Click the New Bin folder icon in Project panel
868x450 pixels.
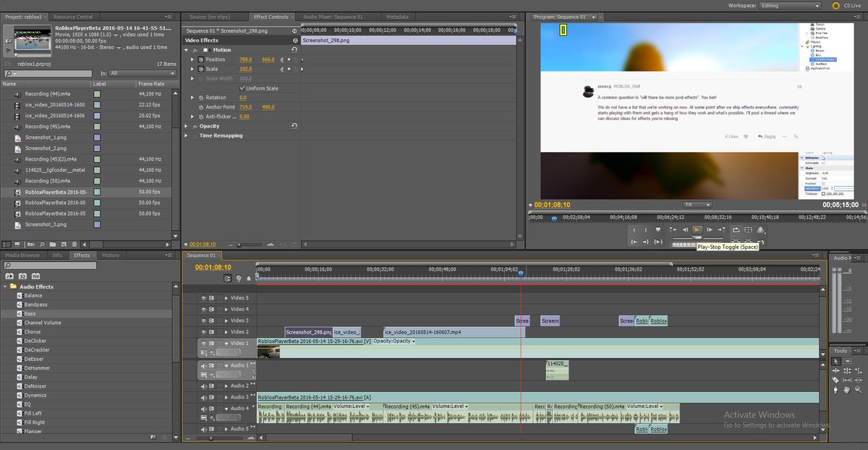(x=53, y=245)
